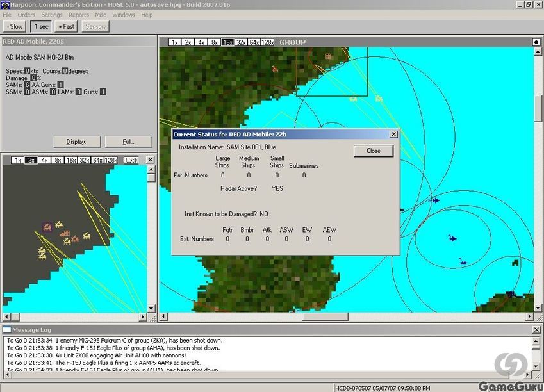Select the dark blue unit on the southeast coast
Image resolution: width=544 pixels, height=392 pixels.
[510, 294]
